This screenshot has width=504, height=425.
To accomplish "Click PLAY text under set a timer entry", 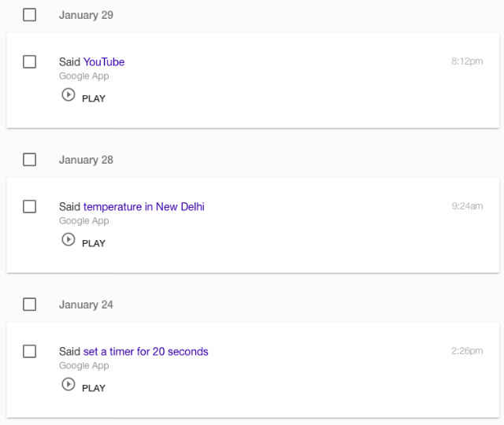I will click(x=94, y=388).
